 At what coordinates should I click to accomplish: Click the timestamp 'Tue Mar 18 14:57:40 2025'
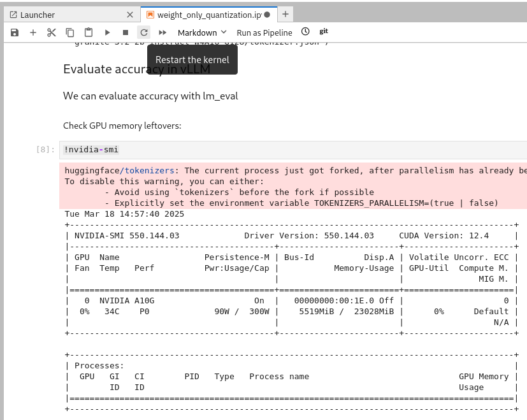[x=124, y=214]
